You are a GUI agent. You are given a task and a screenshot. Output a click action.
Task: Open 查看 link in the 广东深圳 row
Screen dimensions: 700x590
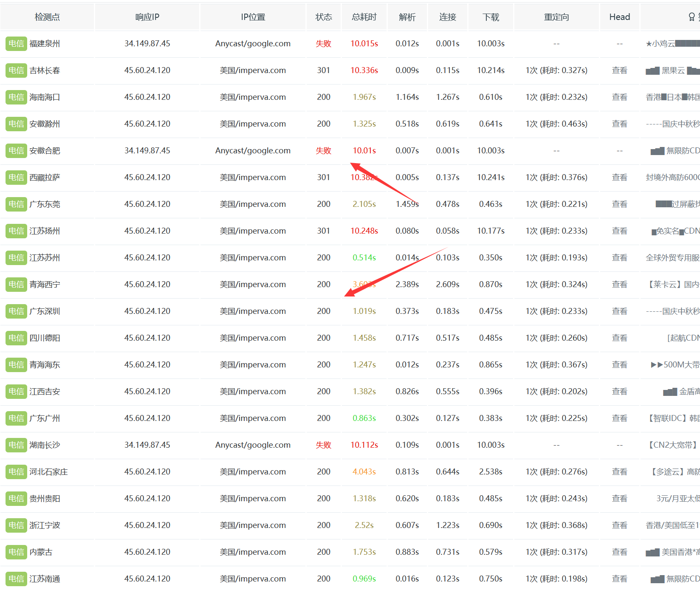(619, 311)
